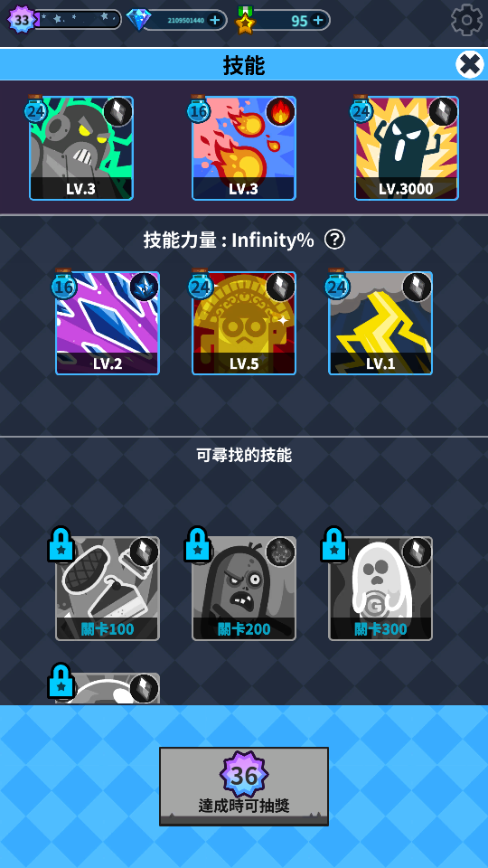Tap the locked 關卡100 skill card
This screenshot has width=488, height=868.
[108, 589]
